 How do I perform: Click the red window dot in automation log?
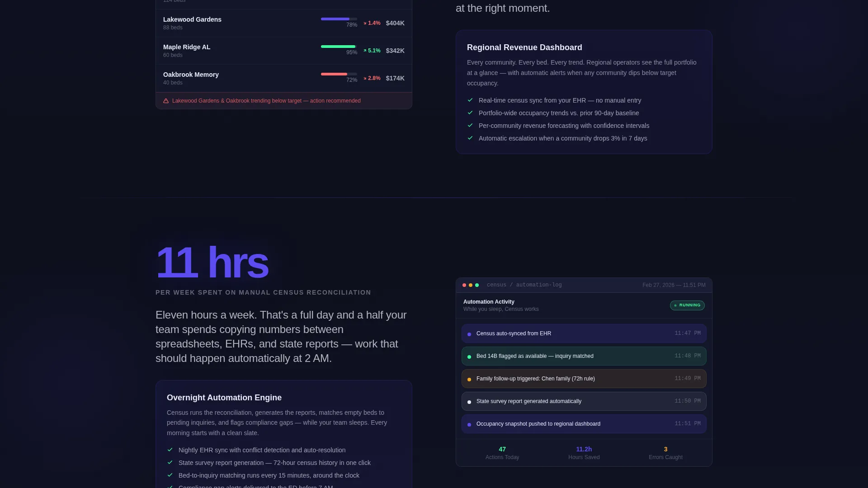(464, 285)
